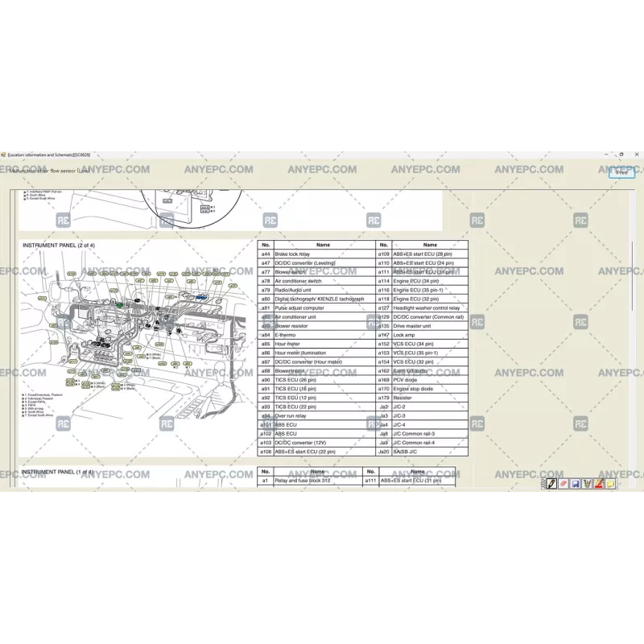
Task: Click the 'Engine ECU (34 pin)' cell
Action: [429, 281]
